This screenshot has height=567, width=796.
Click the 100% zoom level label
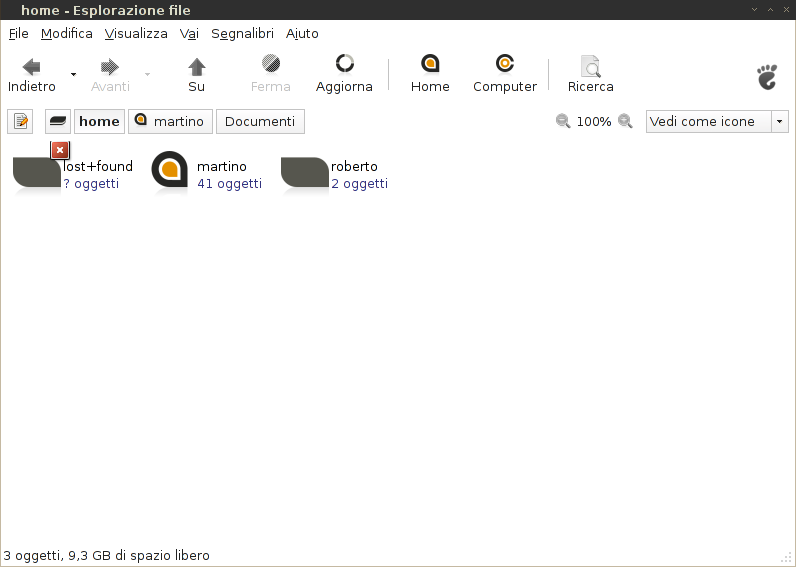594,122
